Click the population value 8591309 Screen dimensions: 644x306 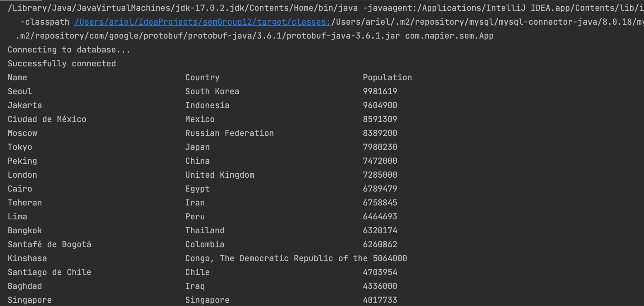(x=380, y=119)
